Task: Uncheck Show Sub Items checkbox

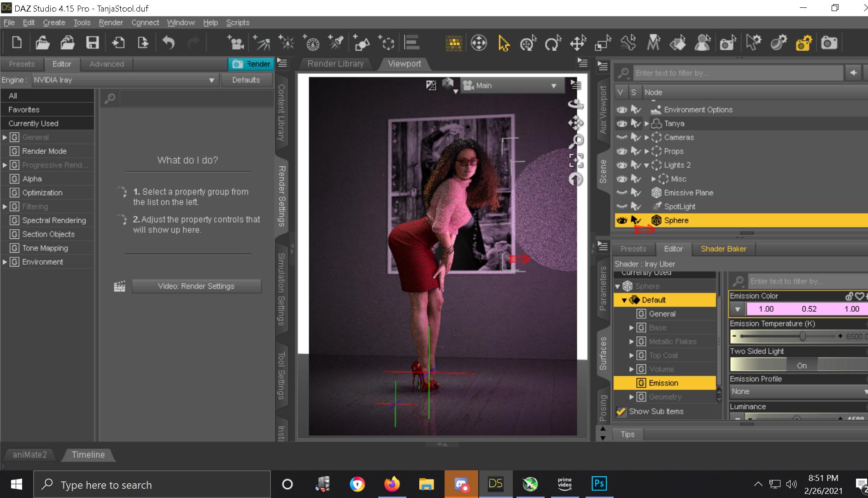Action: (x=621, y=411)
